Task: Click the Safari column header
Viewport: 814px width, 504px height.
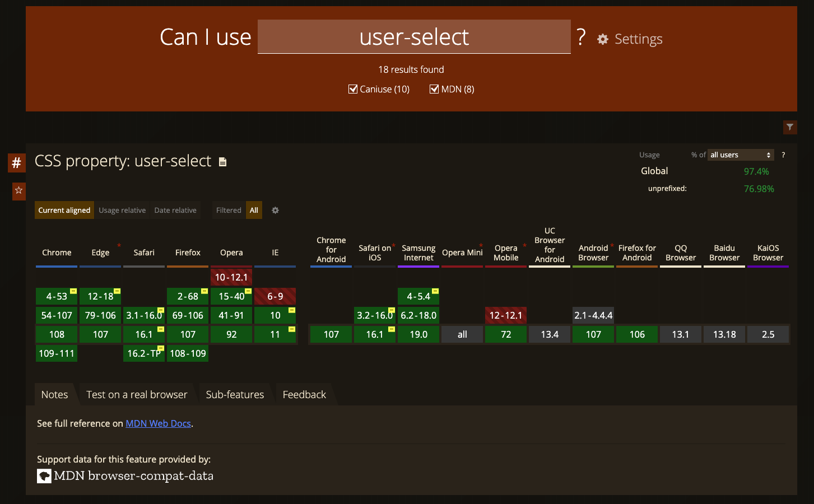Action: (x=144, y=253)
